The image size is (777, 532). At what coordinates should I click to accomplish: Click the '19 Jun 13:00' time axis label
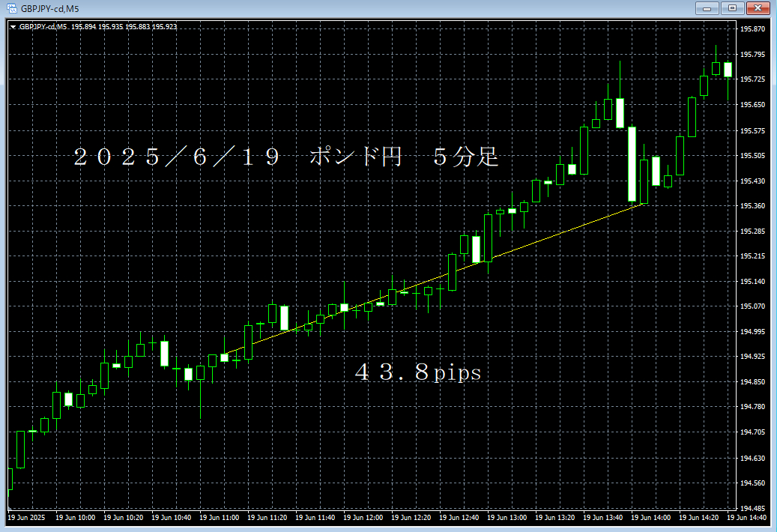point(507,518)
